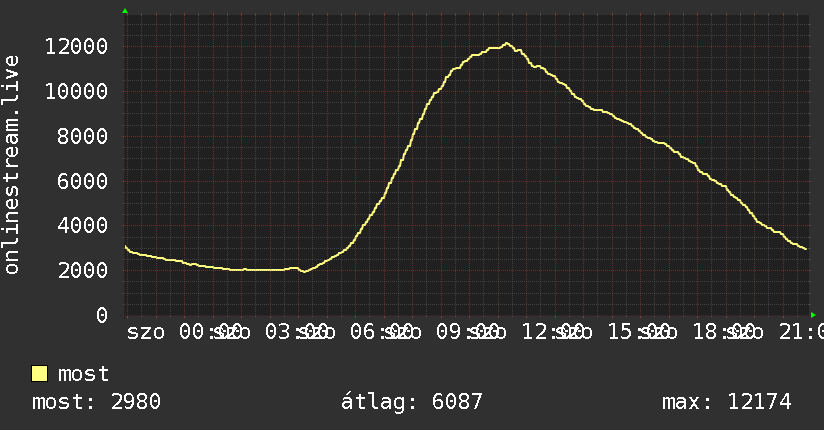Select the 'most' legend label
824x430 pixels.
[84, 374]
